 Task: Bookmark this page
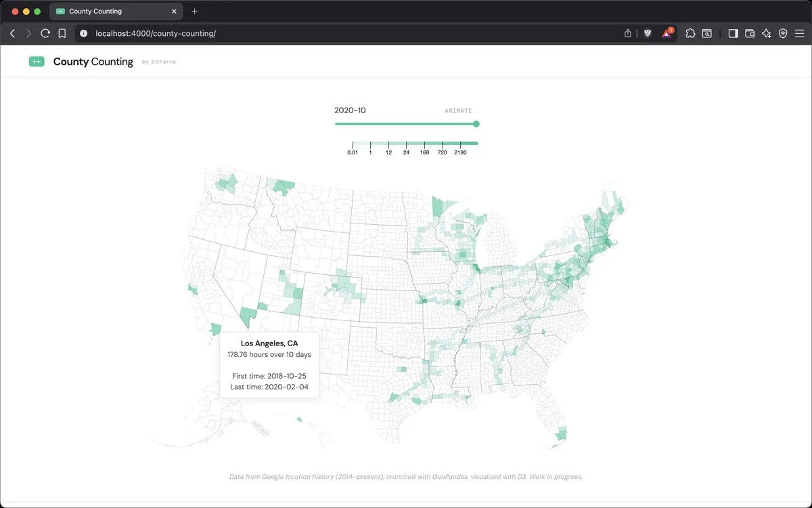tap(62, 33)
